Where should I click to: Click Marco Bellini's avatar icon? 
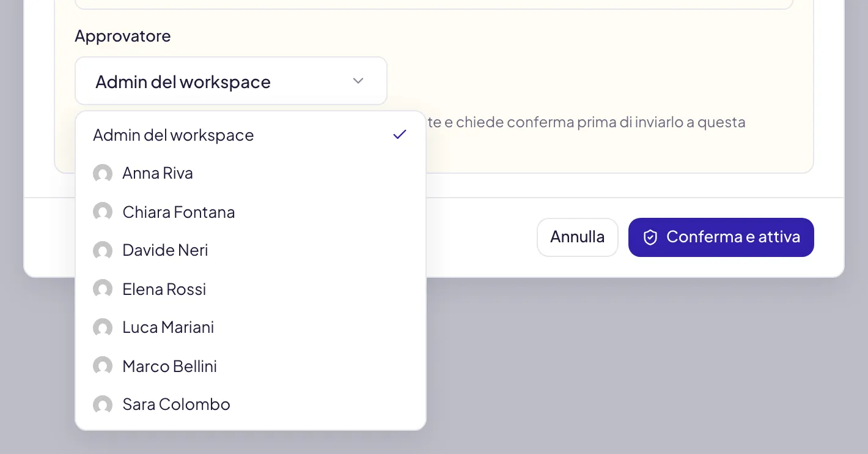click(x=103, y=367)
